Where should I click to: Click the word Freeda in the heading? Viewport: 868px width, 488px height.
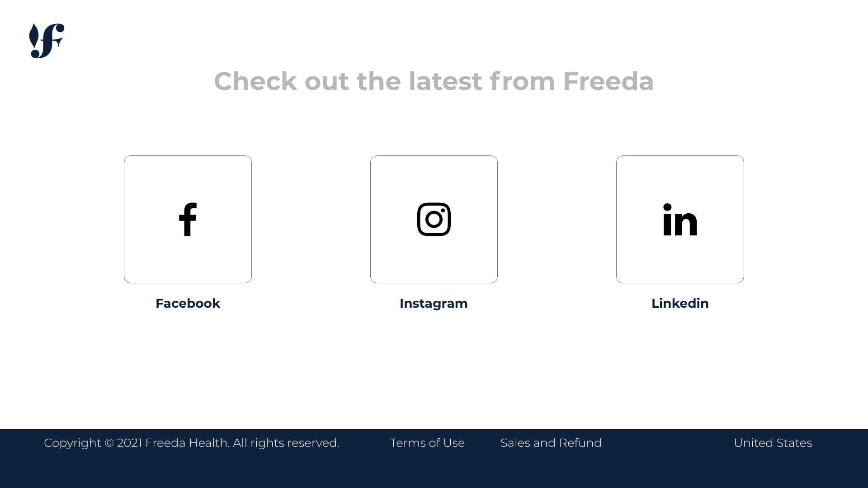[x=608, y=81]
